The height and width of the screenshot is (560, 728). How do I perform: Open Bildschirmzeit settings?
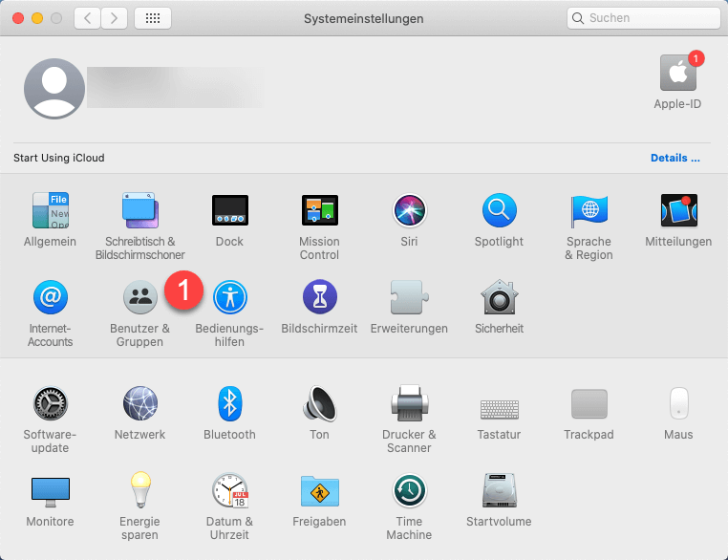(x=319, y=298)
